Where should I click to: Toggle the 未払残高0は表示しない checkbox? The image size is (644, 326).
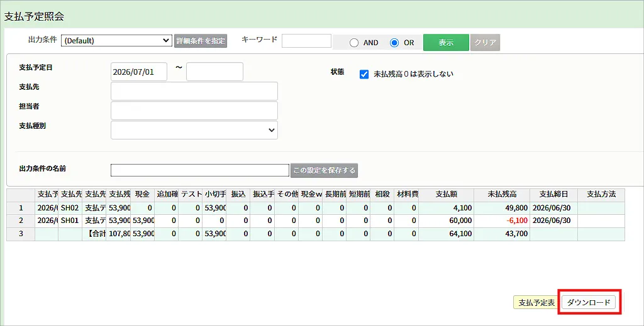[364, 74]
